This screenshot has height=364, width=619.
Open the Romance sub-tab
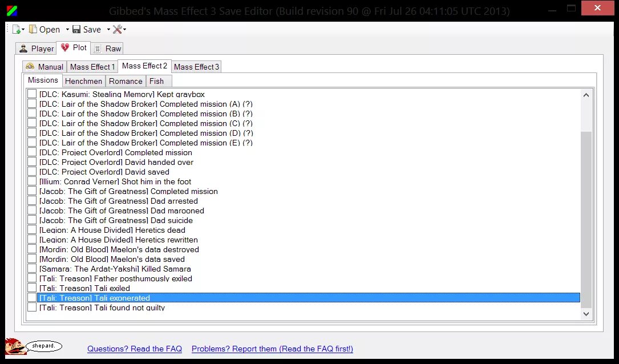(126, 81)
